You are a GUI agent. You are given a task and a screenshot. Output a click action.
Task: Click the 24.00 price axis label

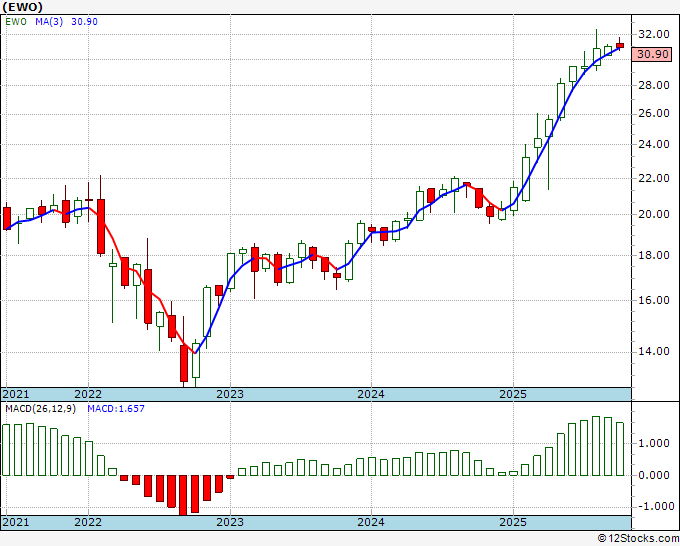click(654, 144)
